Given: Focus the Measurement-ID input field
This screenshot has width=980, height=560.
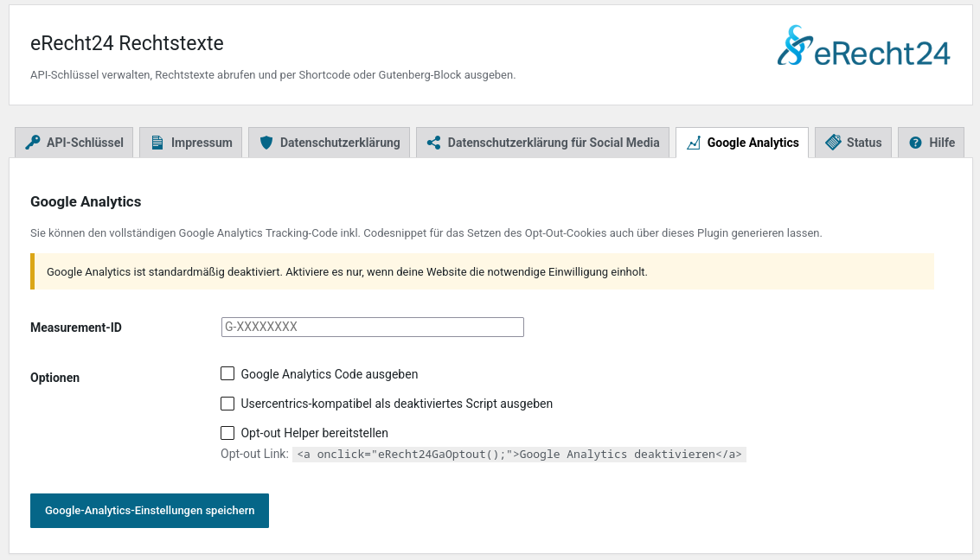Looking at the screenshot, I should click(373, 328).
